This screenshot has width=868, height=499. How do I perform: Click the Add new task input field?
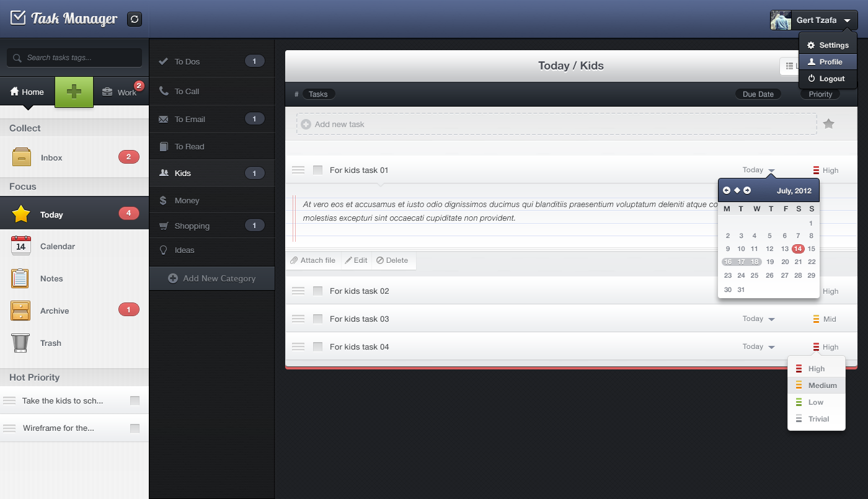pyautogui.click(x=557, y=124)
